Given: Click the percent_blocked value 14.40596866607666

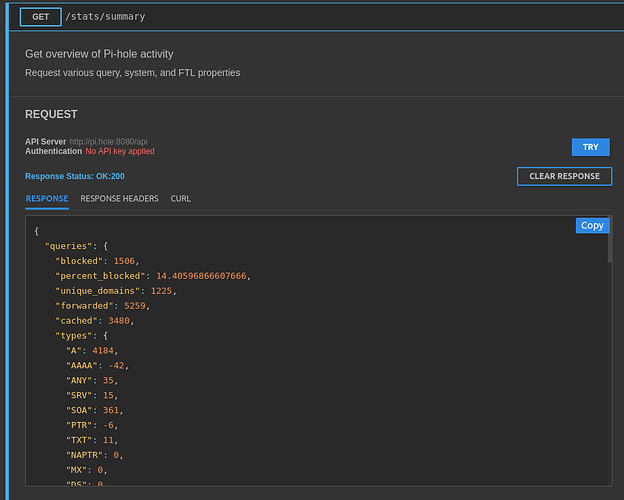Looking at the screenshot, I should (x=201, y=276).
